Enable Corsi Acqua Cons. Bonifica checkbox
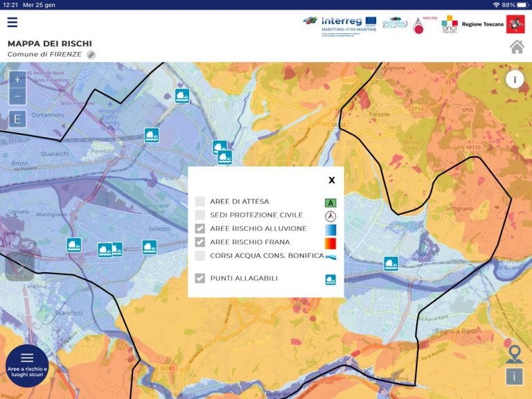 click(x=200, y=256)
